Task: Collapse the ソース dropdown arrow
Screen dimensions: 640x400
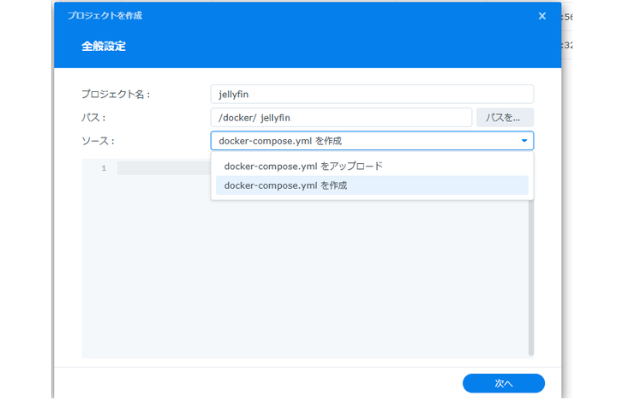Action: pos(524,141)
